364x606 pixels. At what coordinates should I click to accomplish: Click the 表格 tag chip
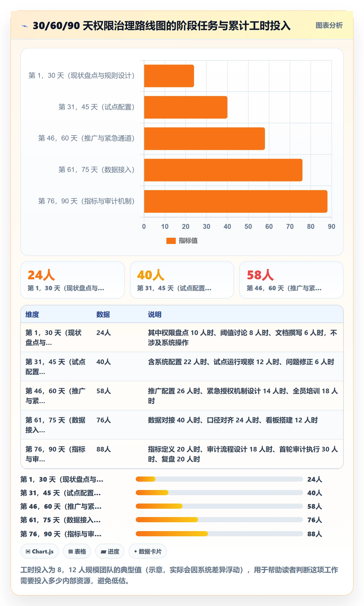click(x=77, y=551)
